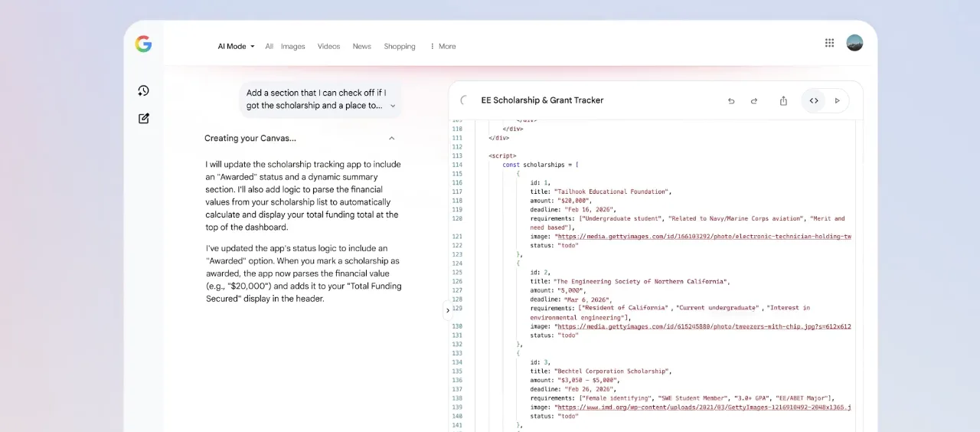
Task: Open the Google apps grid
Action: [829, 44]
